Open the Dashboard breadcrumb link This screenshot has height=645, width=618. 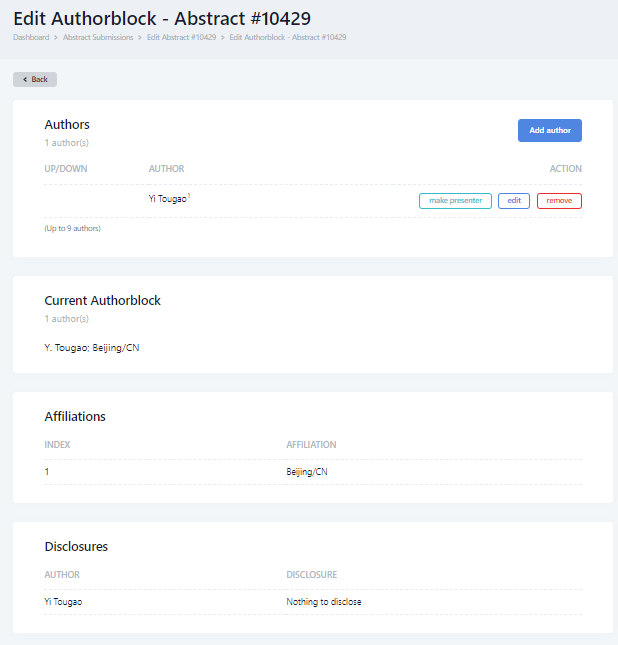click(x=30, y=37)
